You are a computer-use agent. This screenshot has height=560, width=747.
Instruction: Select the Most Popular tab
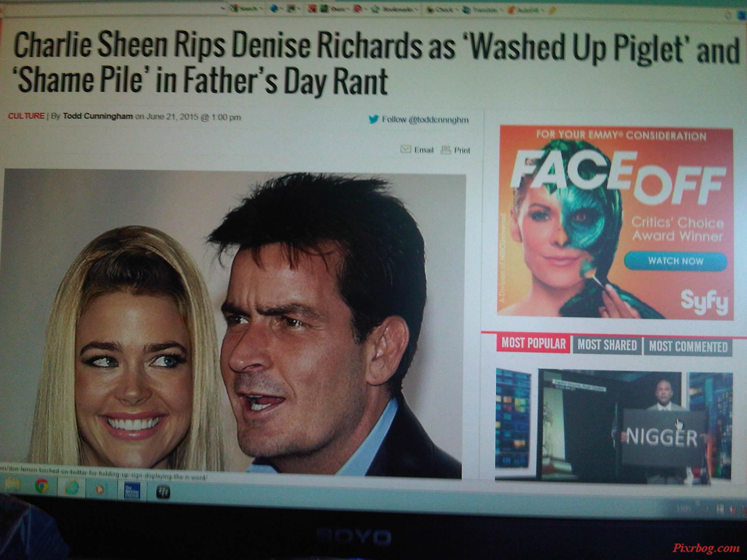pos(533,343)
